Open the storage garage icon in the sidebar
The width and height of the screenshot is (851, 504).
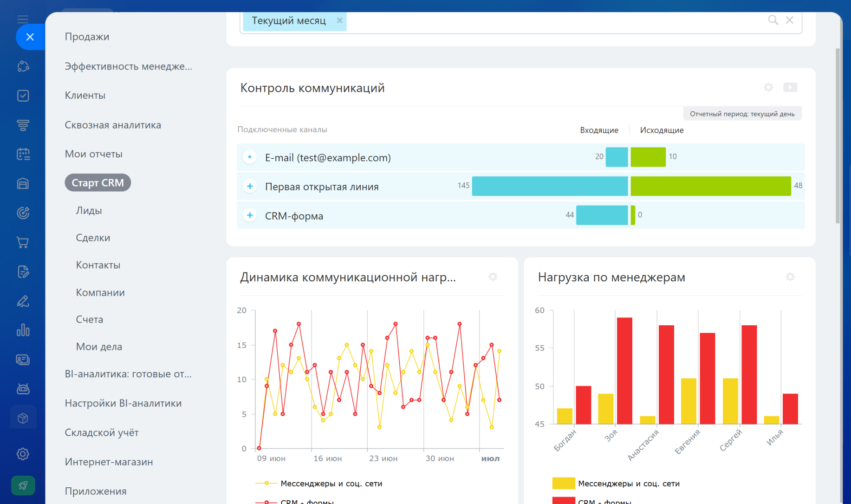tap(23, 184)
